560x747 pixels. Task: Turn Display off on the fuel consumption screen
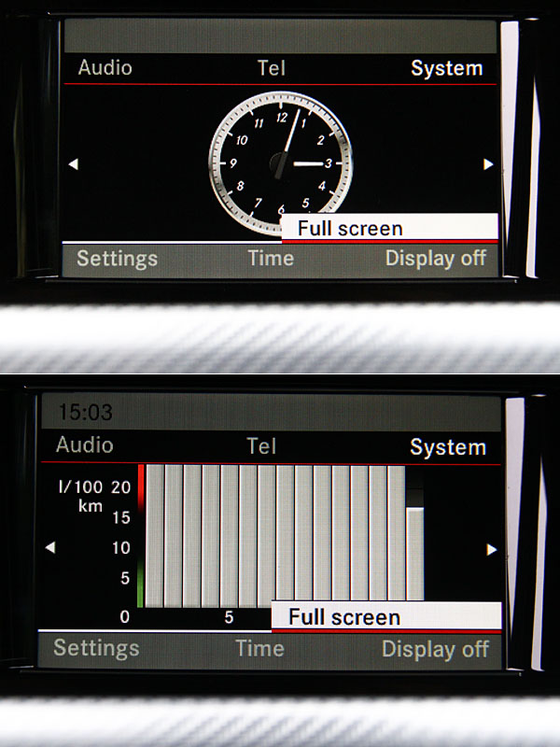click(x=435, y=649)
